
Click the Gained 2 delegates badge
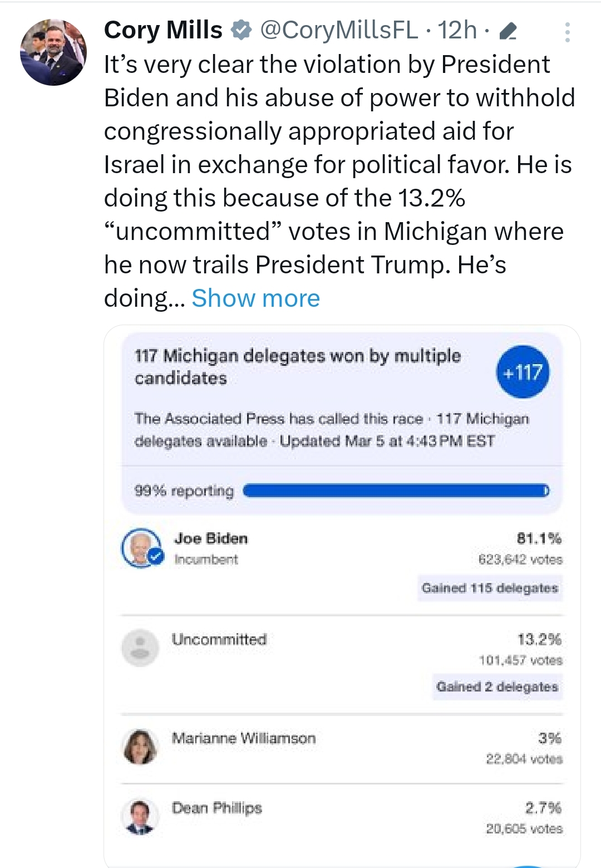(497, 686)
